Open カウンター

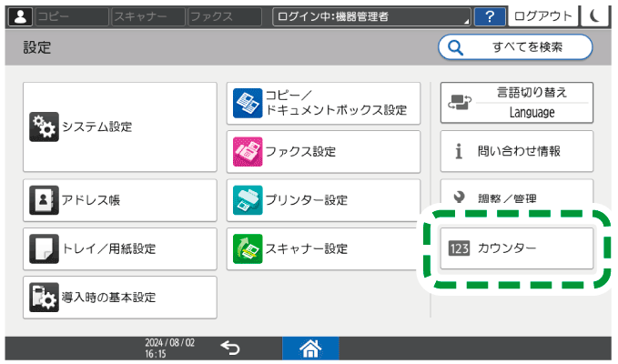pyautogui.click(x=517, y=248)
